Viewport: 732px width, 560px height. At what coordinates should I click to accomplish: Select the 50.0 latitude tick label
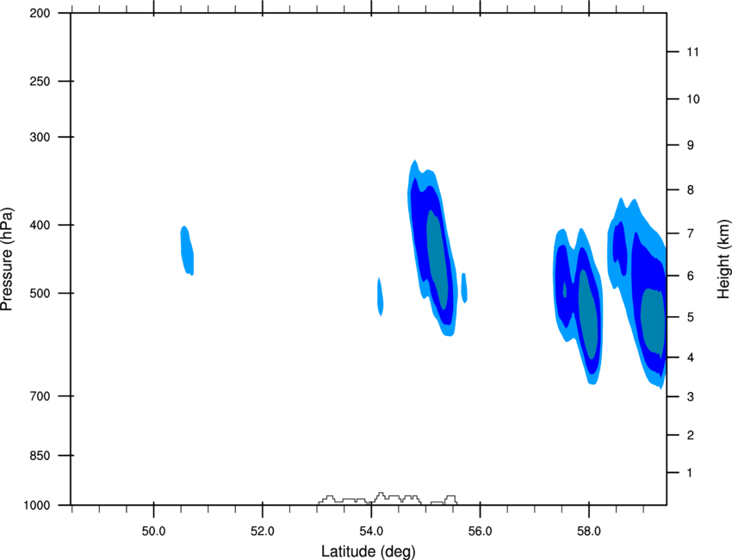click(153, 528)
